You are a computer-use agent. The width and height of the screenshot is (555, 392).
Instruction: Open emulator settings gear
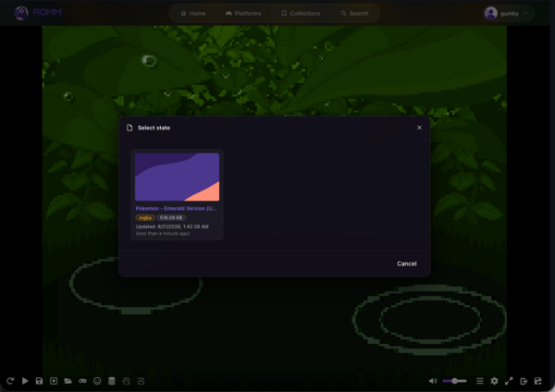coord(494,381)
